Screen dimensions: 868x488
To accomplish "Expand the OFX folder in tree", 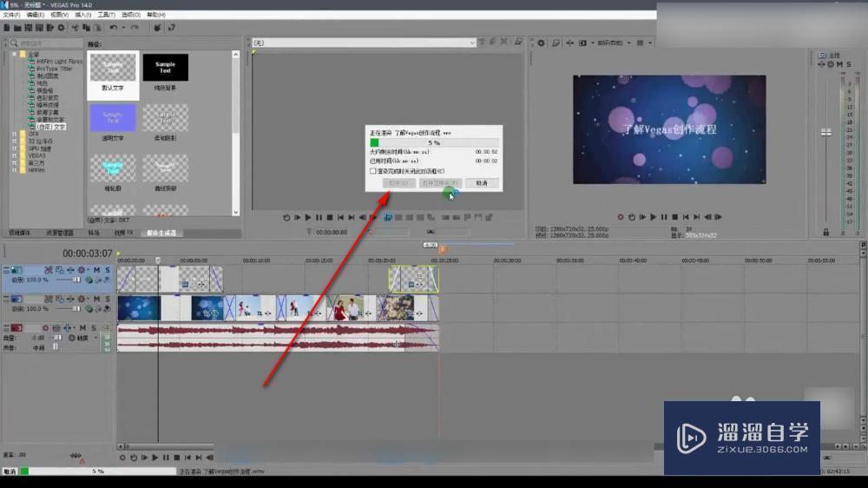I will pos(15,134).
